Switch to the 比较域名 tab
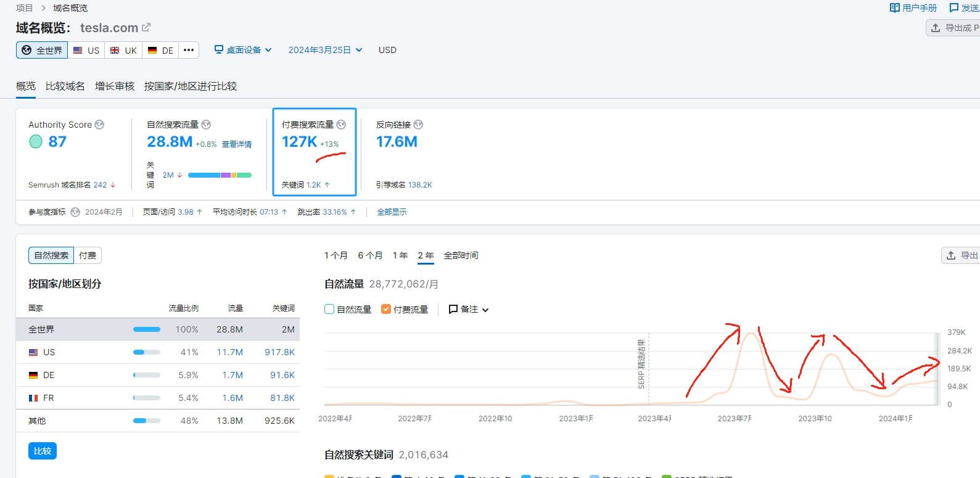The height and width of the screenshot is (478, 980). [65, 86]
